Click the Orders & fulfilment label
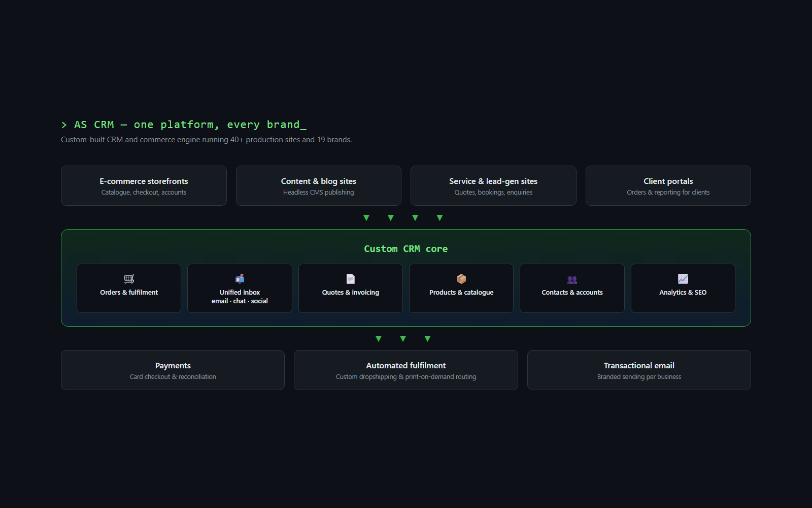The height and width of the screenshot is (508, 812). 129,293
